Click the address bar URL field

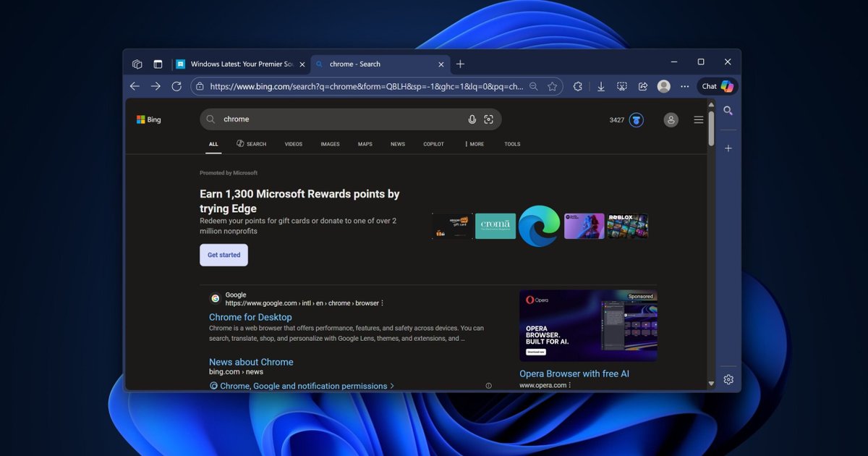coord(367,86)
